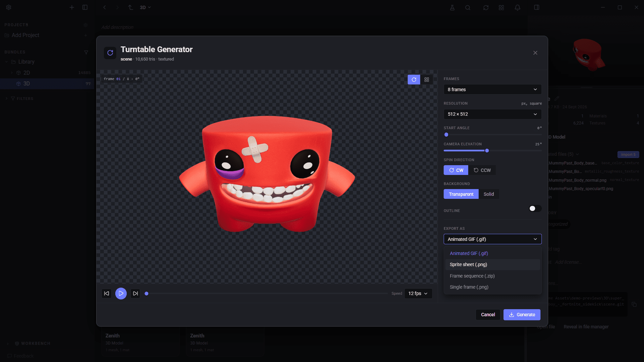Choose Single frame (.png) option
Image resolution: width=644 pixels, height=362 pixels.
(x=492, y=287)
